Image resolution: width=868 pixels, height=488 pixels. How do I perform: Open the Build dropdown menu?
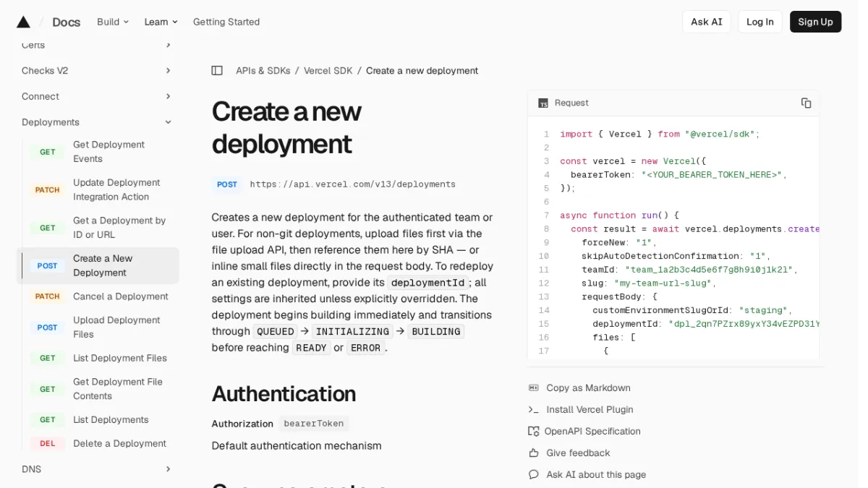click(x=113, y=22)
